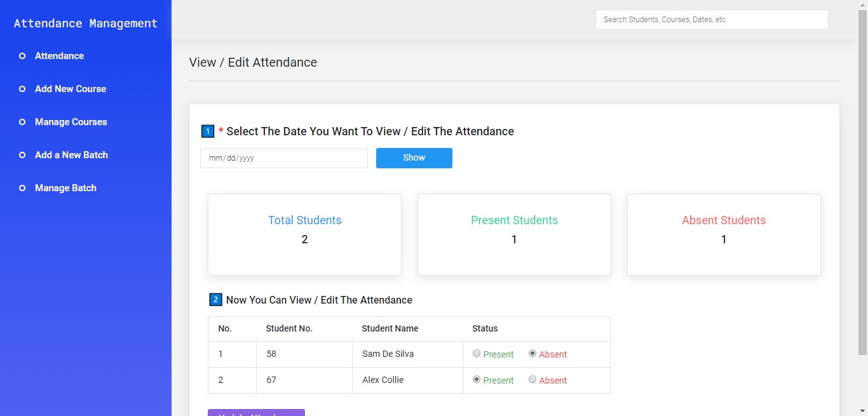Open the Manage Courses sidebar item
The height and width of the screenshot is (416, 868).
pyautogui.click(x=71, y=122)
